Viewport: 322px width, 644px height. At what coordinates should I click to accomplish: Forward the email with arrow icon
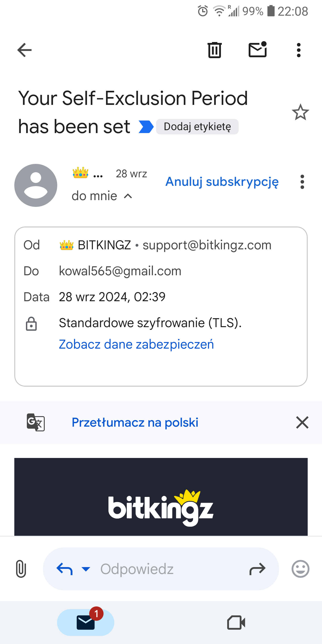[x=257, y=569]
